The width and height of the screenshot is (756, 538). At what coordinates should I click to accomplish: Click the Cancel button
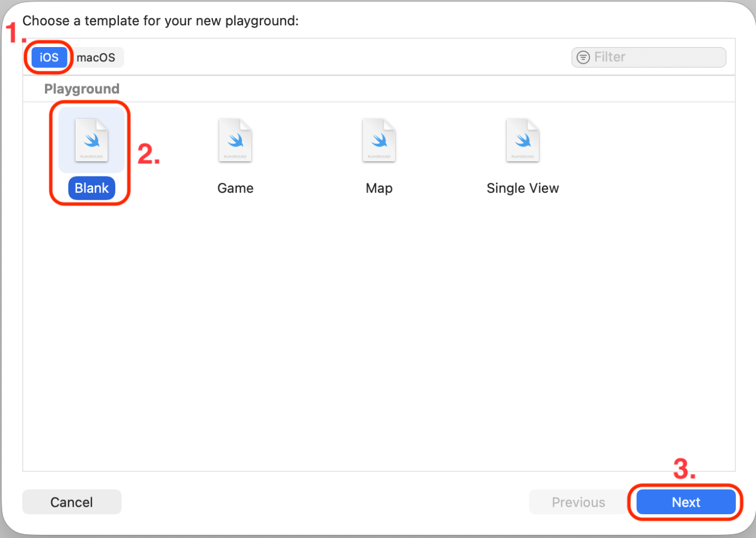(x=72, y=502)
